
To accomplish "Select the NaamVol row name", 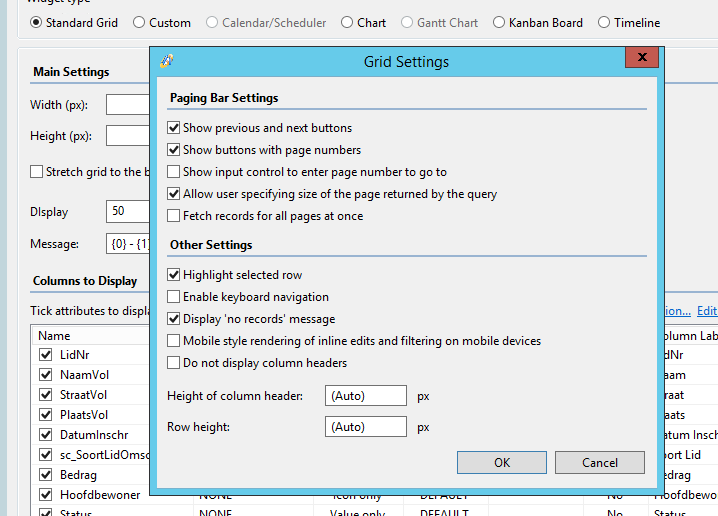I will pyautogui.click(x=85, y=375).
